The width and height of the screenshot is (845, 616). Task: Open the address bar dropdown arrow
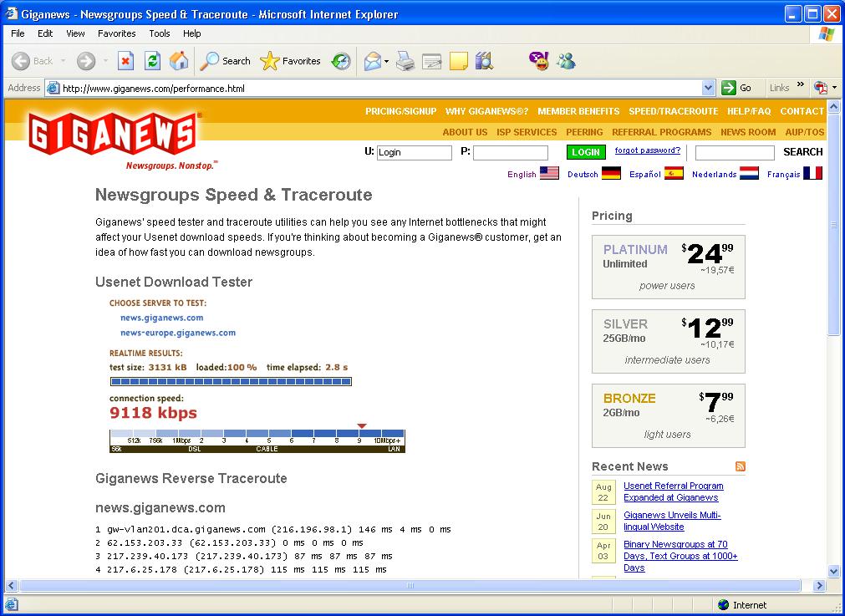pos(708,88)
